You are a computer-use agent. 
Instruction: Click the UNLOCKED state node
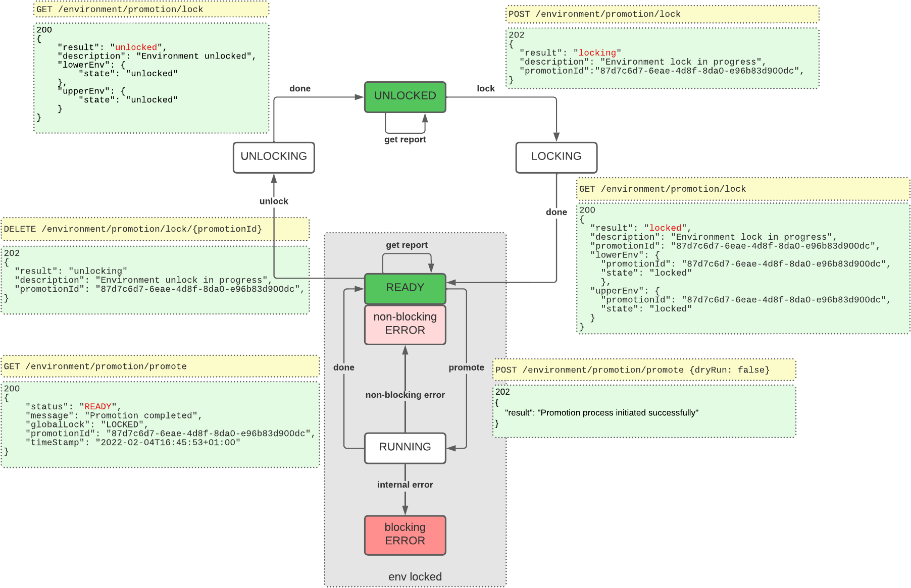pos(404,96)
